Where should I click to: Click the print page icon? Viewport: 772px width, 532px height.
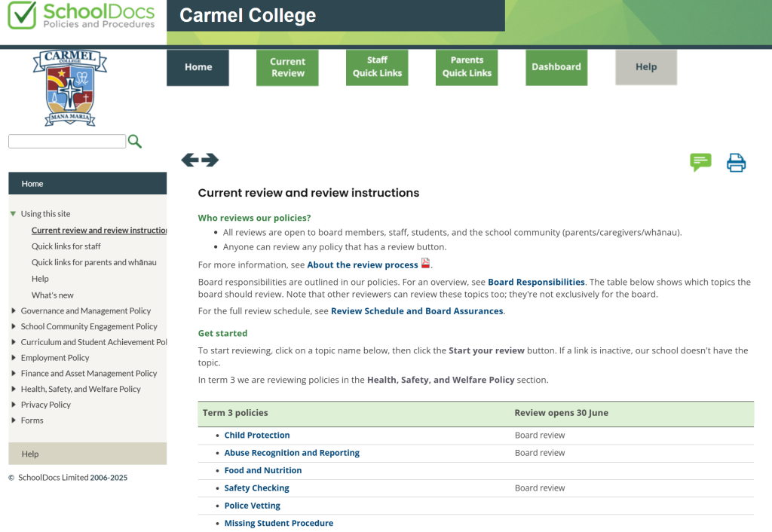point(736,163)
